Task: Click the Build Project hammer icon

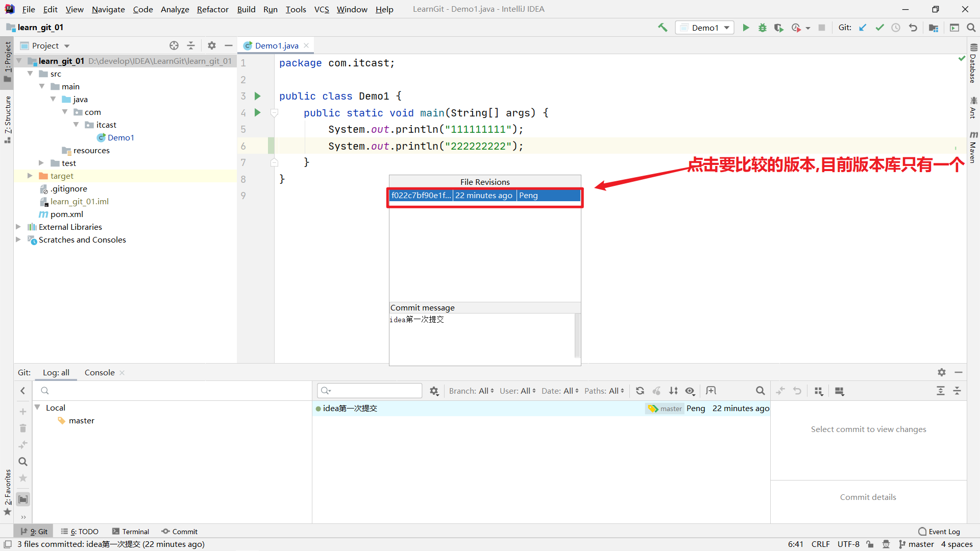Action: click(663, 28)
